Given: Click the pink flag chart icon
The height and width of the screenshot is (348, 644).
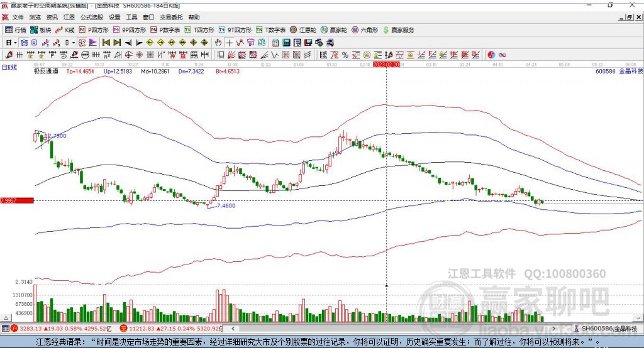Looking at the screenshot, I should pos(93,43).
